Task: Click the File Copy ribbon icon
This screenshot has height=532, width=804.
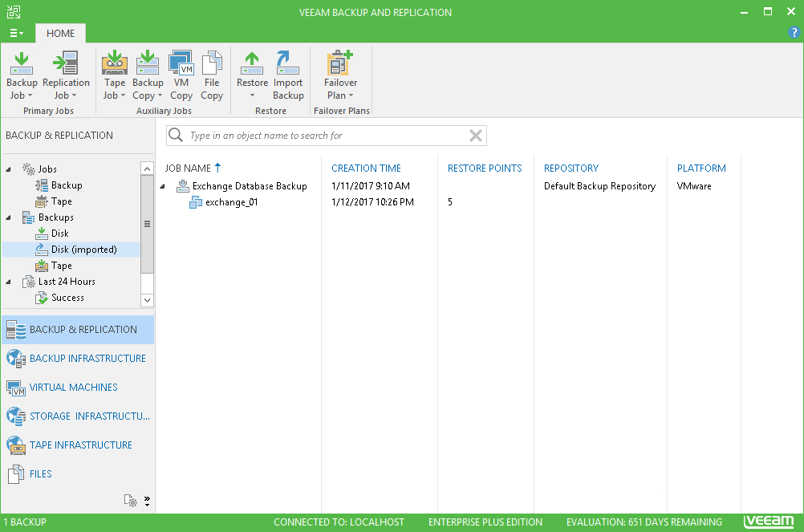Action: 212,63
